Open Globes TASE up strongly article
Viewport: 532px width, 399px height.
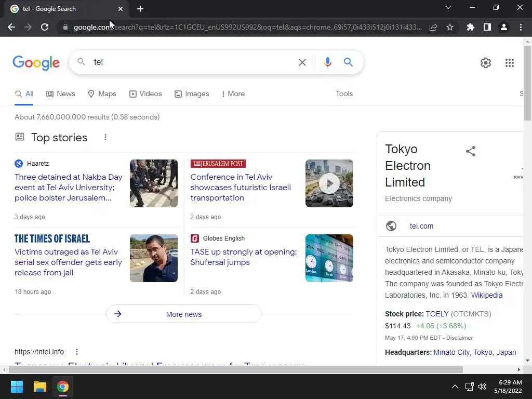pos(244,257)
